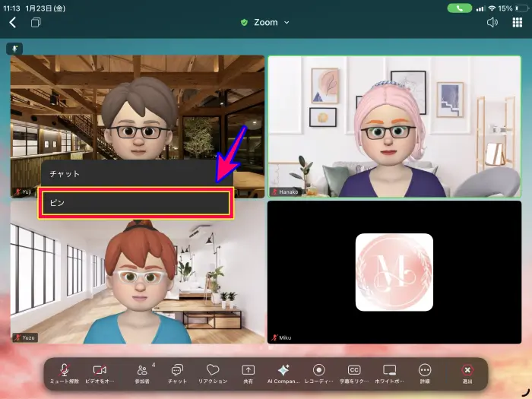Open chat from the bottom toolbar
This screenshot has width=532, height=399.
point(177,372)
